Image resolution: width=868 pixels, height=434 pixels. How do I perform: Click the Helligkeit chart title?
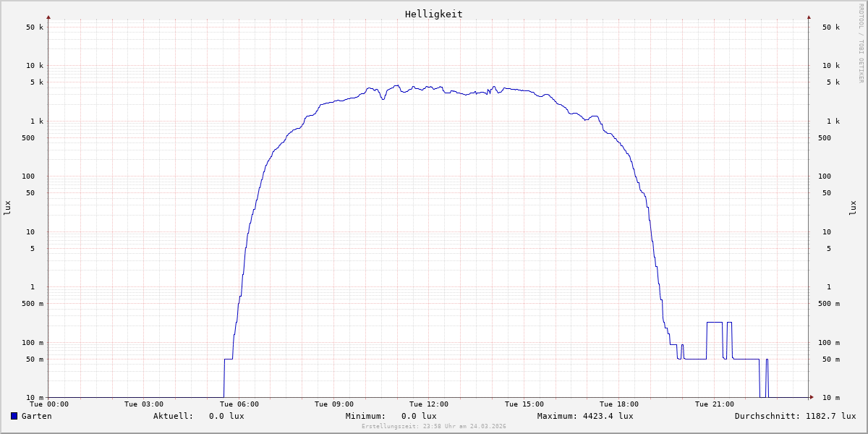433,14
